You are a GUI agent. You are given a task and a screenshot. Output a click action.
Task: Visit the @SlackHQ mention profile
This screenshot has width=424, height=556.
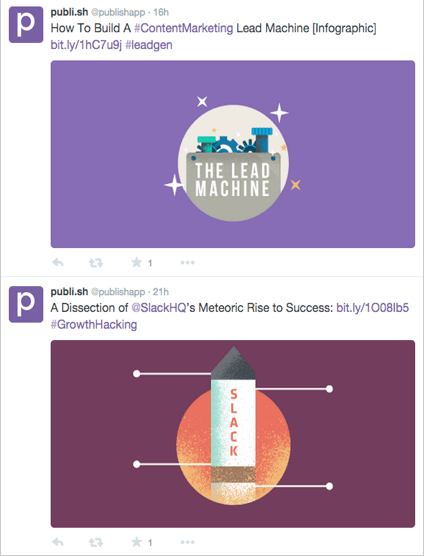(159, 308)
